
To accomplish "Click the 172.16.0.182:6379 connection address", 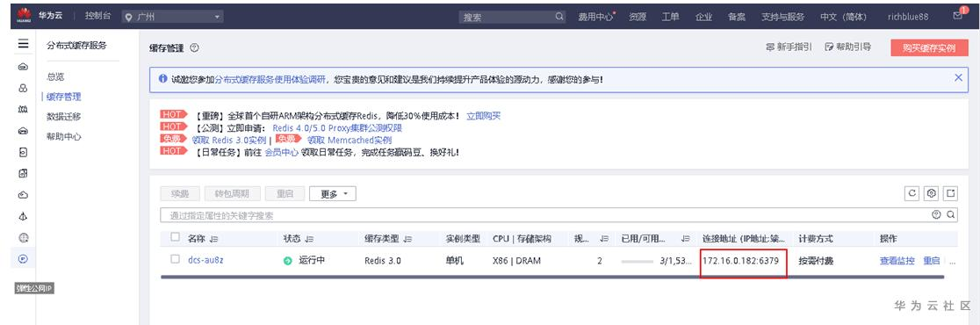I will pos(740,261).
